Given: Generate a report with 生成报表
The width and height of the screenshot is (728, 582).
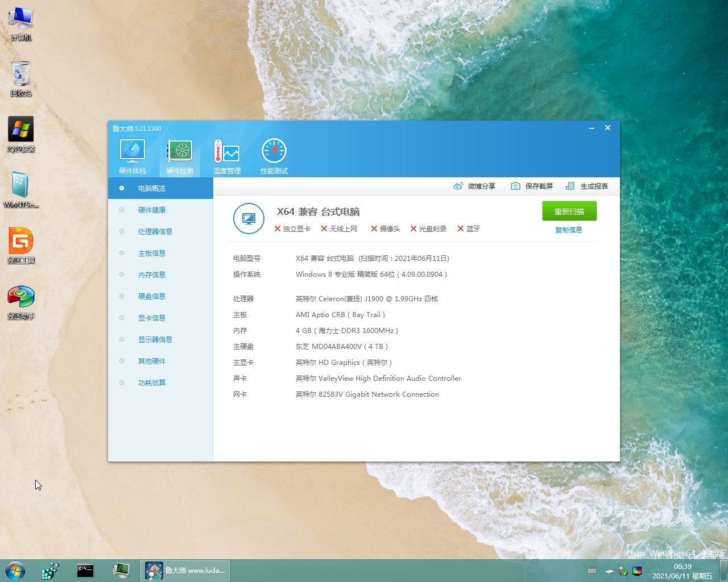Looking at the screenshot, I should 587,186.
